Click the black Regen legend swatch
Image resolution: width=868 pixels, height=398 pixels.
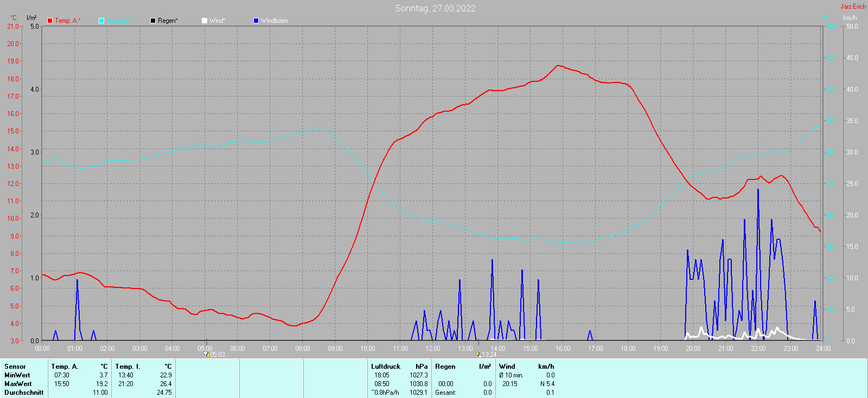pyautogui.click(x=153, y=21)
